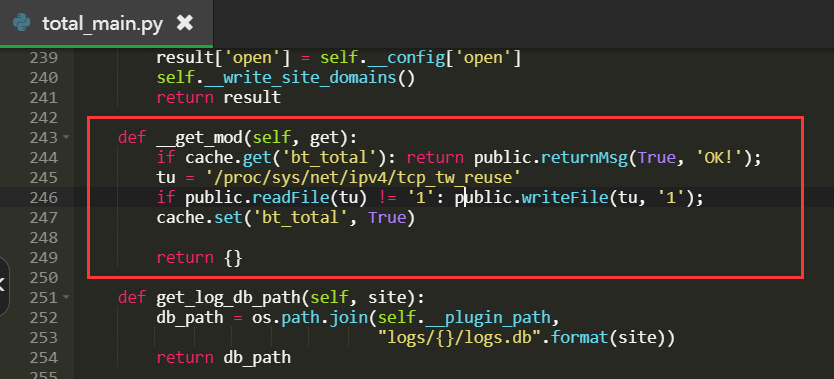Click line number 245 in the gutter
The height and width of the screenshot is (379, 834).
point(43,178)
